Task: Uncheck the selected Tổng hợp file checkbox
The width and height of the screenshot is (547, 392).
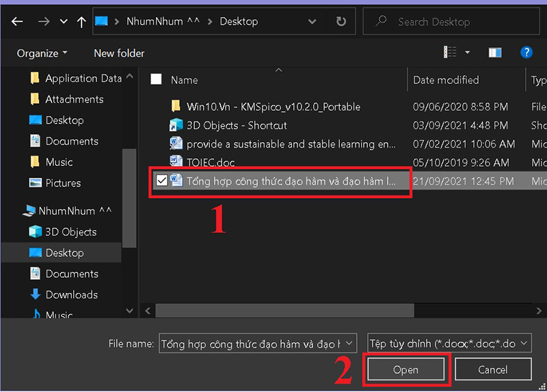Action: pyautogui.click(x=161, y=181)
